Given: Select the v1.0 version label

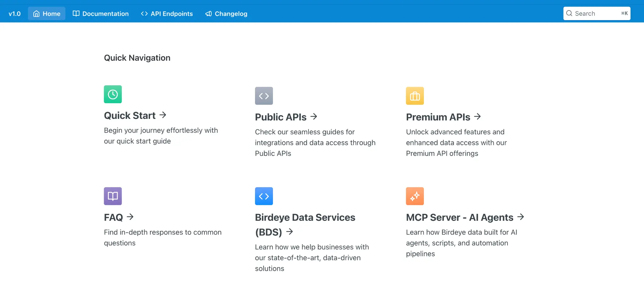Looking at the screenshot, I should [x=14, y=14].
